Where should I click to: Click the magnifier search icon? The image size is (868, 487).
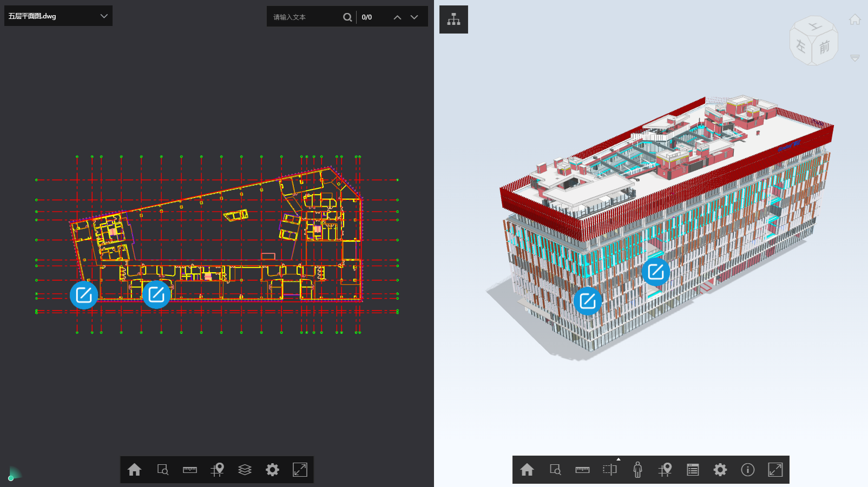point(347,17)
